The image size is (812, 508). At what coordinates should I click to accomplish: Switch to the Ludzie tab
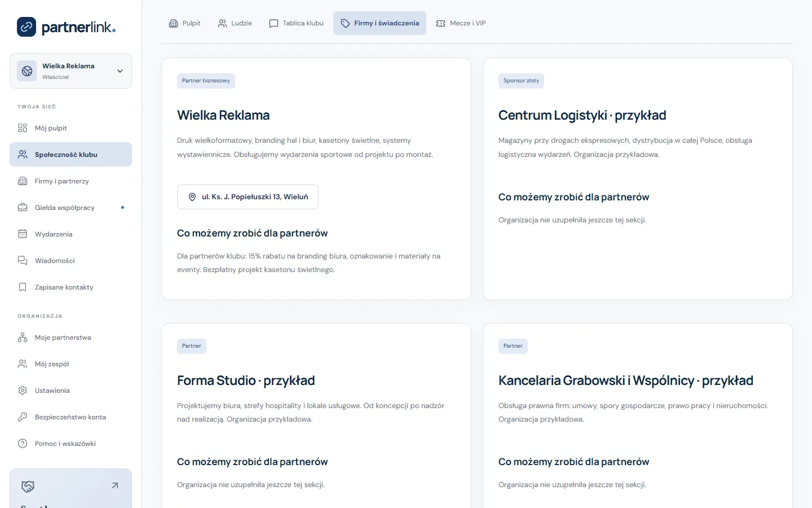pos(235,23)
